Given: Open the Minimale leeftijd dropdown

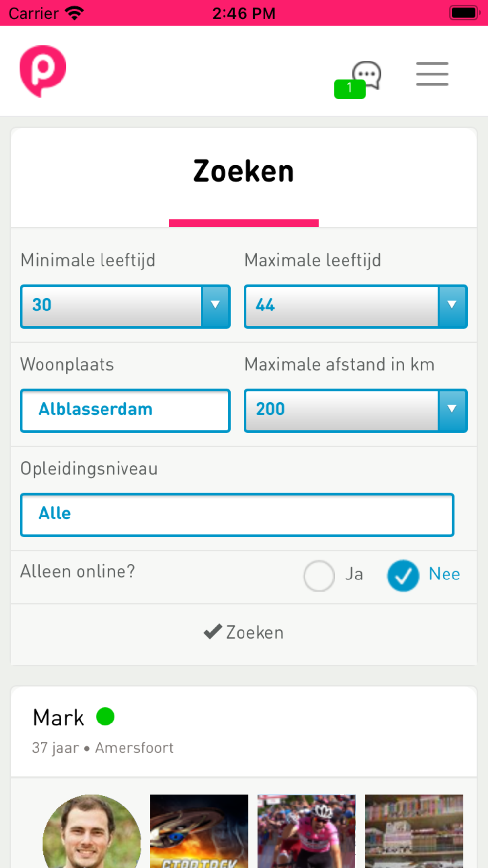Looking at the screenshot, I should tap(125, 306).
